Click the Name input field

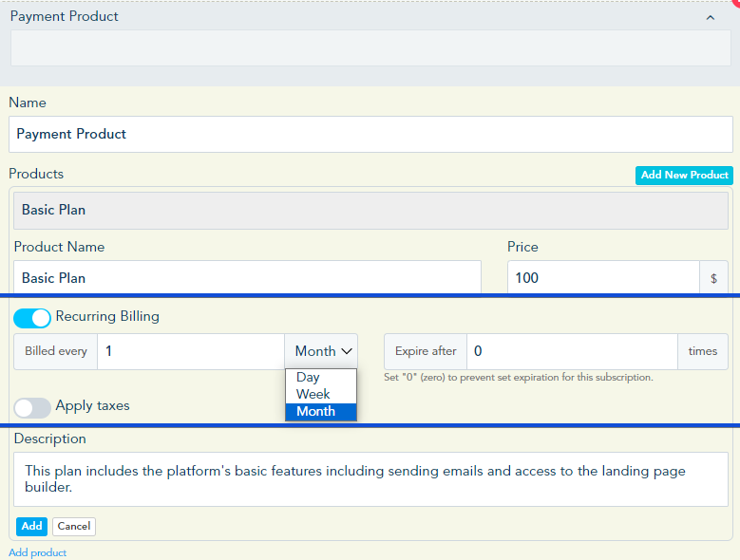click(x=370, y=134)
